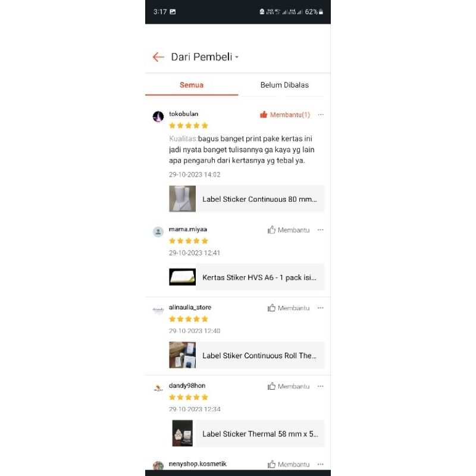The image size is (476, 476).
Task: Open more options for dandy98hon's review
Action: (321, 386)
